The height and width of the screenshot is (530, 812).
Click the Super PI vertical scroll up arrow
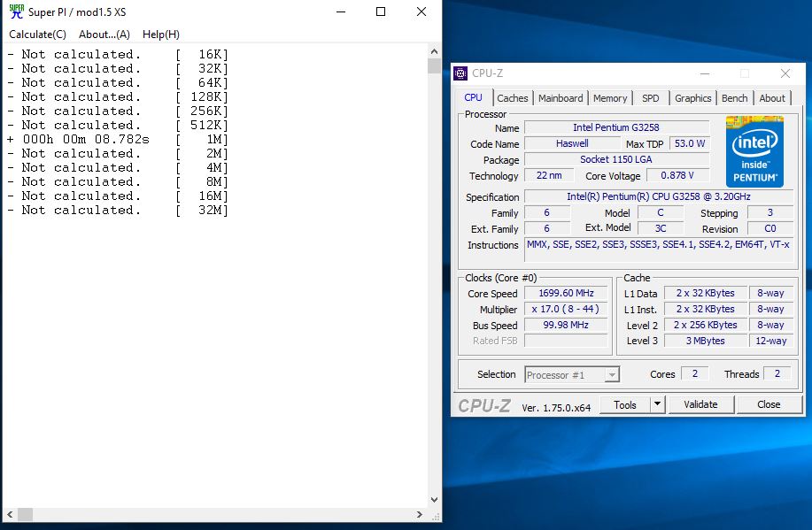pyautogui.click(x=434, y=51)
